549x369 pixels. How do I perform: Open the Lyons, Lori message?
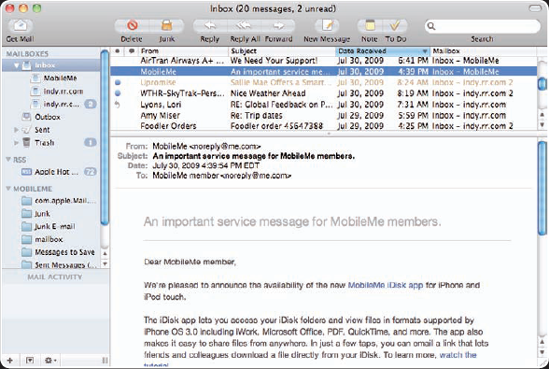point(324,104)
